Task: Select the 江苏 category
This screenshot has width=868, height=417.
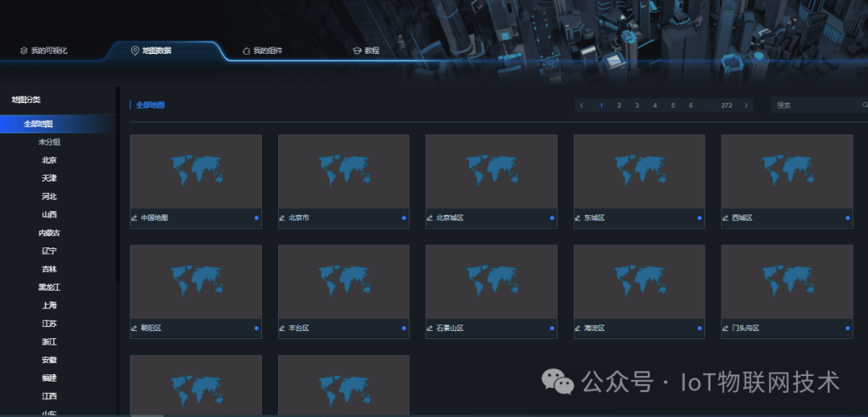Action: 49,324
